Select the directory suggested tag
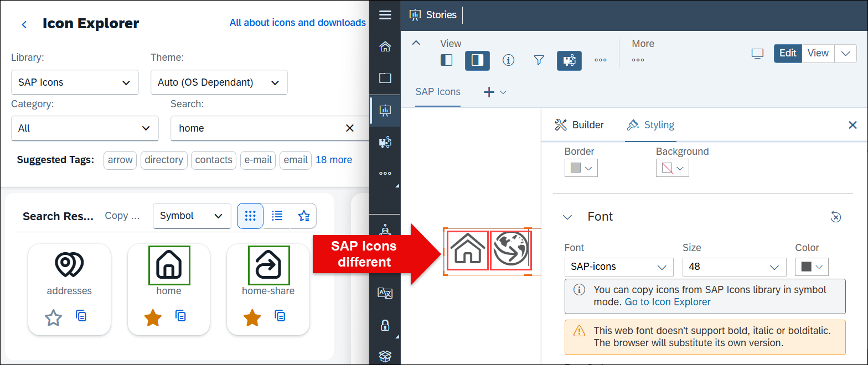Screen dimensions: 868x365 tap(164, 160)
